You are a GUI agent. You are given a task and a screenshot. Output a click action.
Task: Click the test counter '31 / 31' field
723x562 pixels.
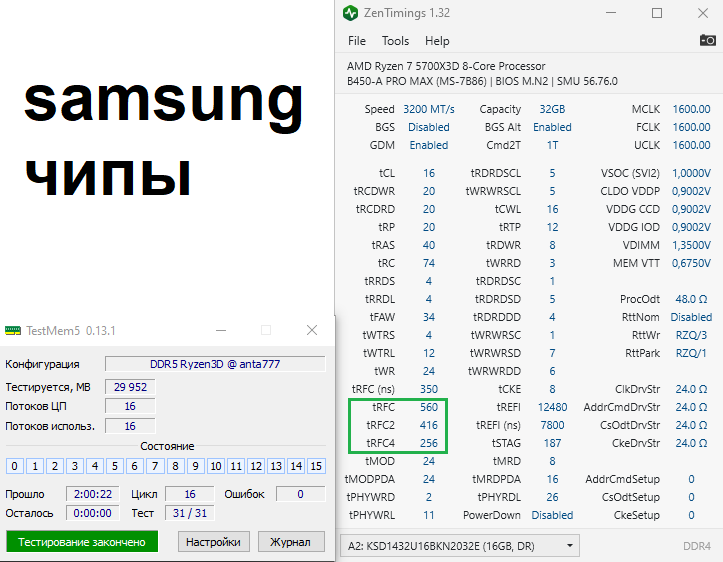click(190, 513)
